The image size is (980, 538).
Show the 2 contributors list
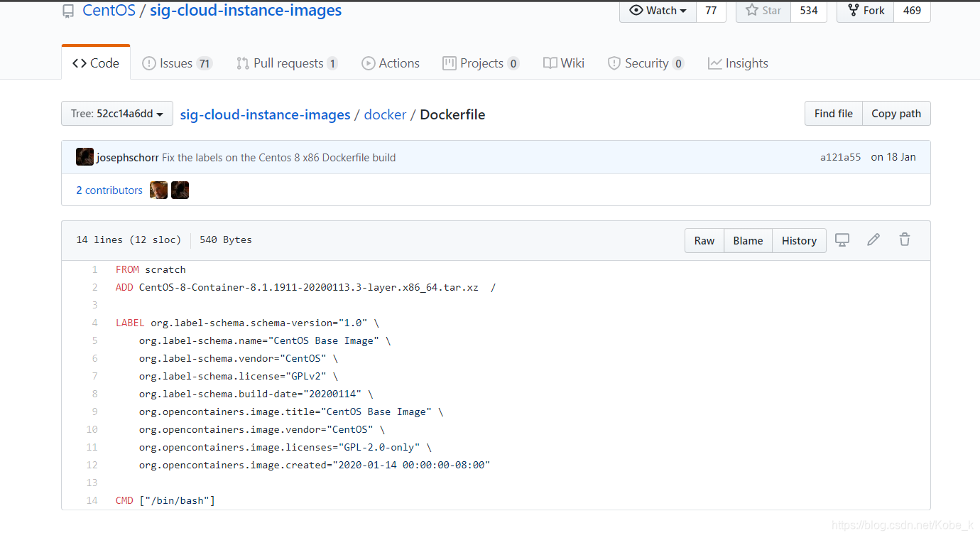coord(109,190)
